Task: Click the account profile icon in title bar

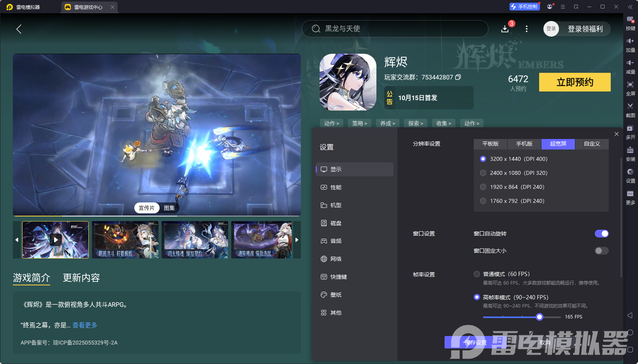Action: 550,7
